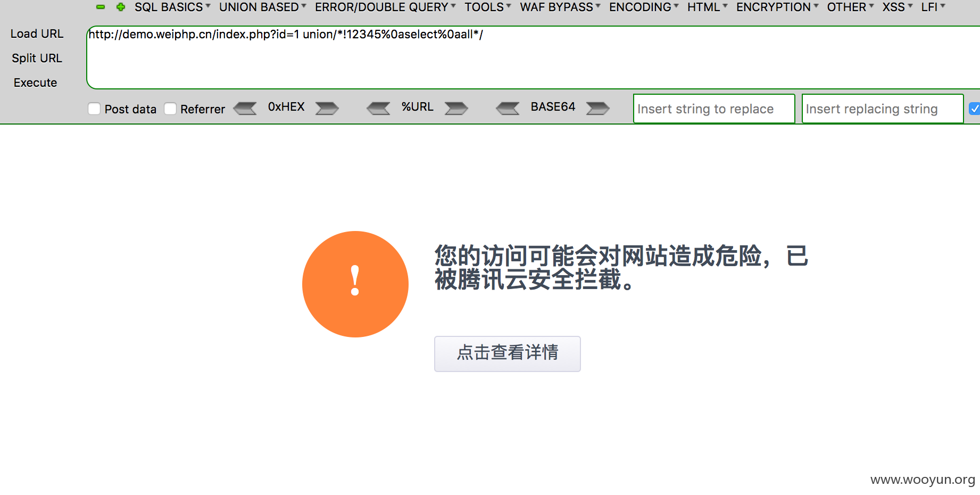Enable the Post data checkbox

[94, 109]
